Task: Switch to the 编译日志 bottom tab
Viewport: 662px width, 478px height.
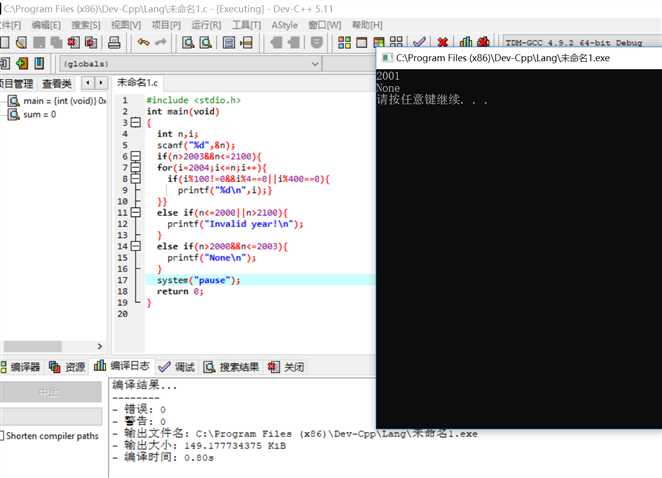Action: click(122, 366)
